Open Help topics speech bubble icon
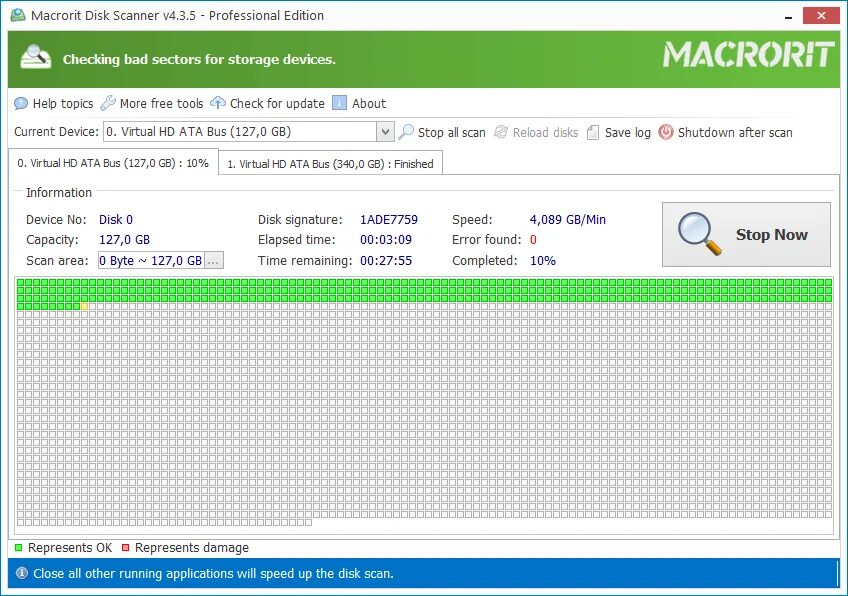Viewport: 848px width, 596px height. [21, 103]
